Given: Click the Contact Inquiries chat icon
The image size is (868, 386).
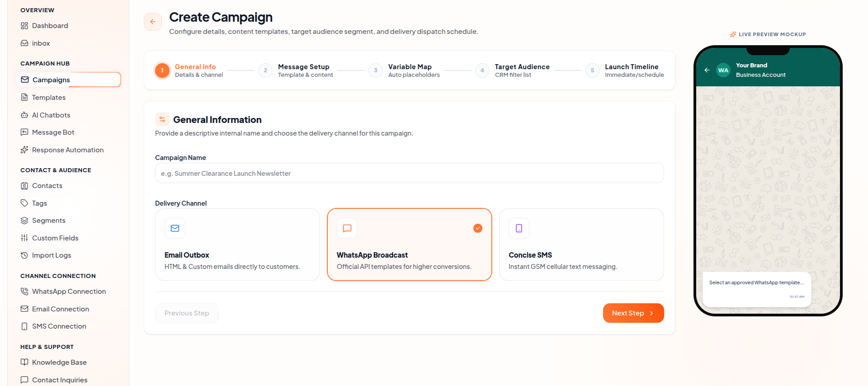Looking at the screenshot, I should click(24, 380).
